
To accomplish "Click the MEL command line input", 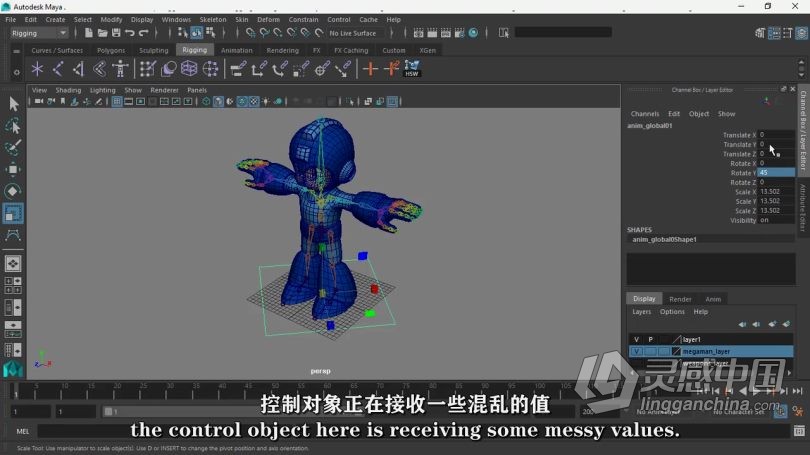I will click(x=414, y=431).
